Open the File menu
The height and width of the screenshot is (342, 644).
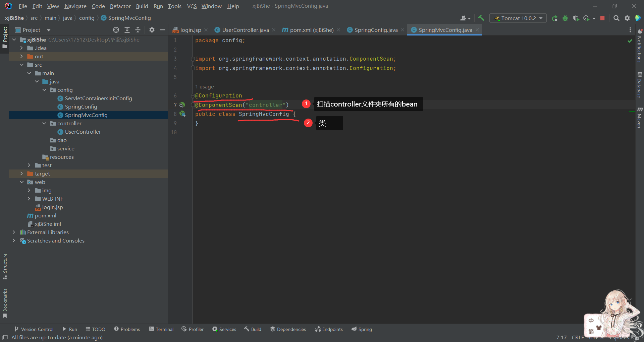pyautogui.click(x=23, y=6)
